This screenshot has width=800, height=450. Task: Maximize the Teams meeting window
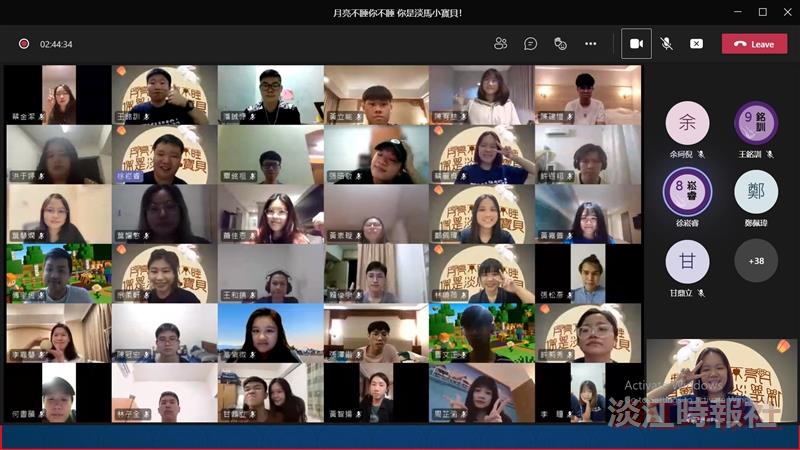tap(763, 12)
